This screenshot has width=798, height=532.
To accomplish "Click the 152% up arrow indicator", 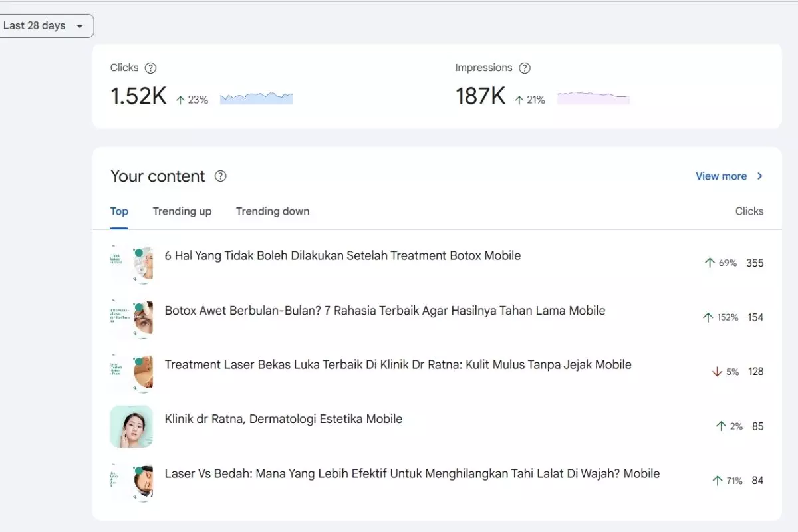I will (x=720, y=317).
